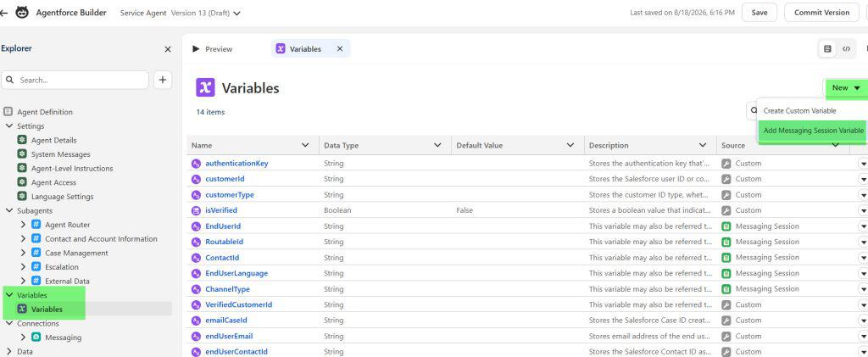Expand the Data section
This screenshot has width=868, height=357.
click(x=8, y=351)
